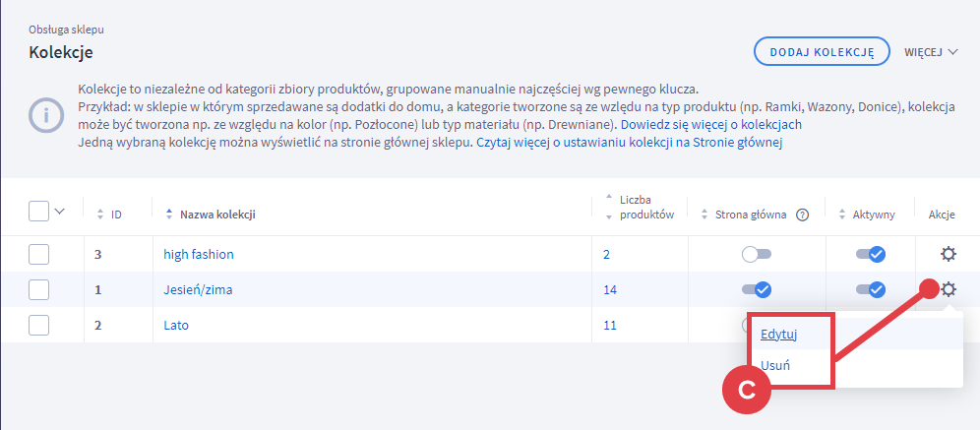Image resolution: width=980 pixels, height=430 pixels.
Task: Open actions gear for Jesień/zima row
Action: pos(949,289)
